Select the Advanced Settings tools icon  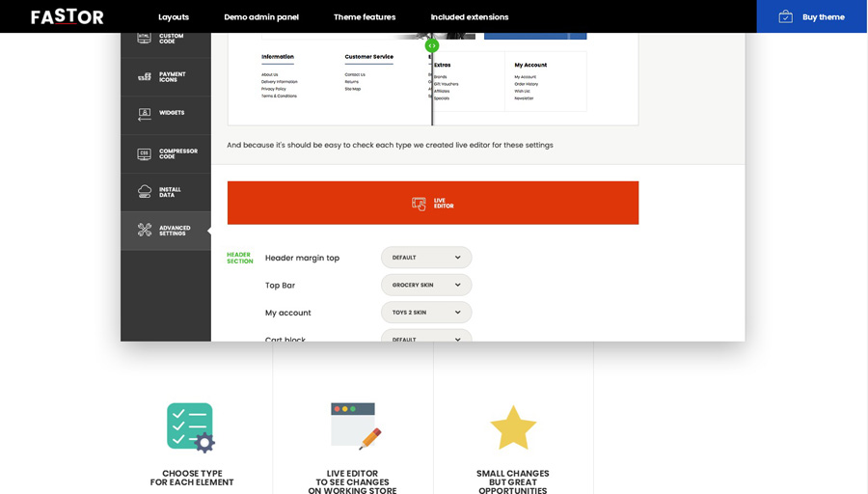[x=144, y=230]
